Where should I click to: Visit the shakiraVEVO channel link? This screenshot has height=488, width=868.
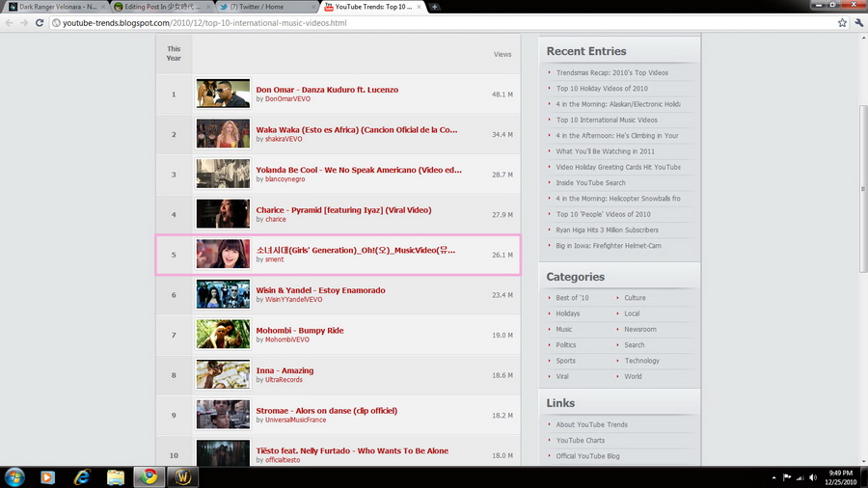(x=284, y=139)
